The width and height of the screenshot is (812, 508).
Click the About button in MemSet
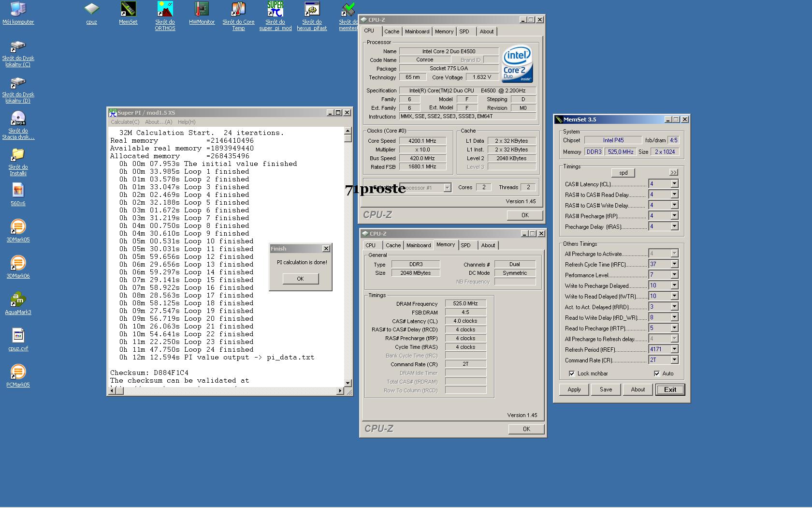pyautogui.click(x=638, y=389)
